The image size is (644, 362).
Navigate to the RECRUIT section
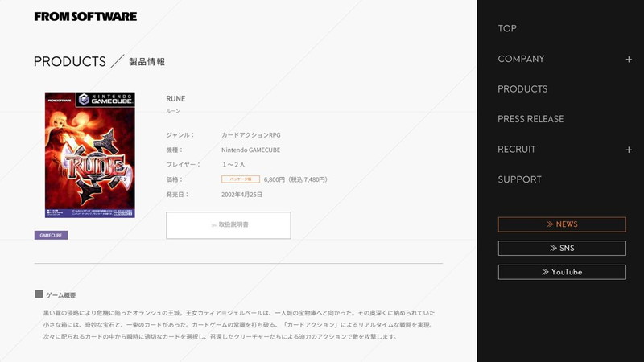click(517, 150)
